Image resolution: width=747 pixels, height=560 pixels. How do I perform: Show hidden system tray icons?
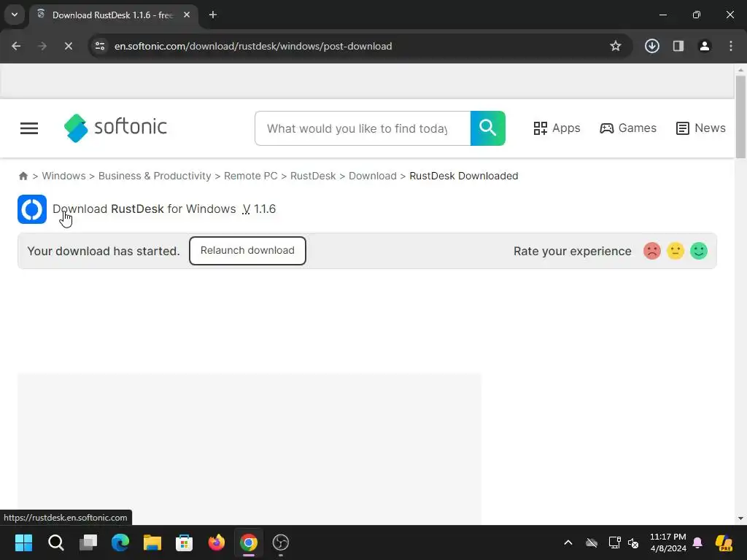[568, 542]
